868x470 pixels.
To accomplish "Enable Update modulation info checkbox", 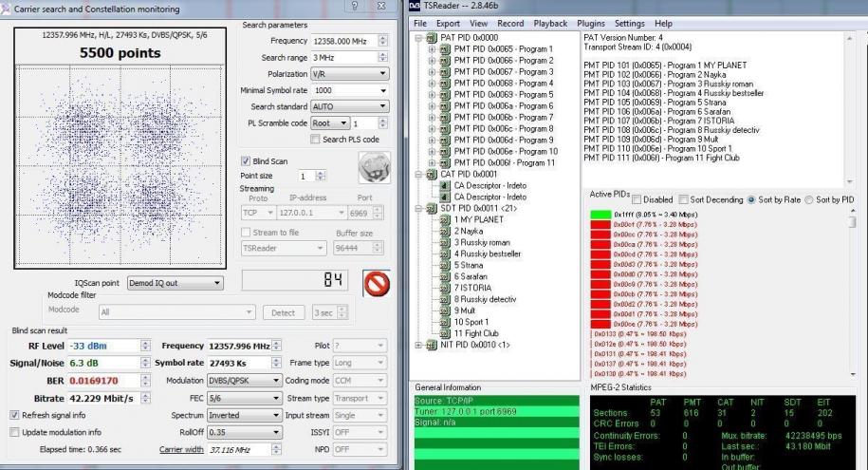I will click(14, 432).
